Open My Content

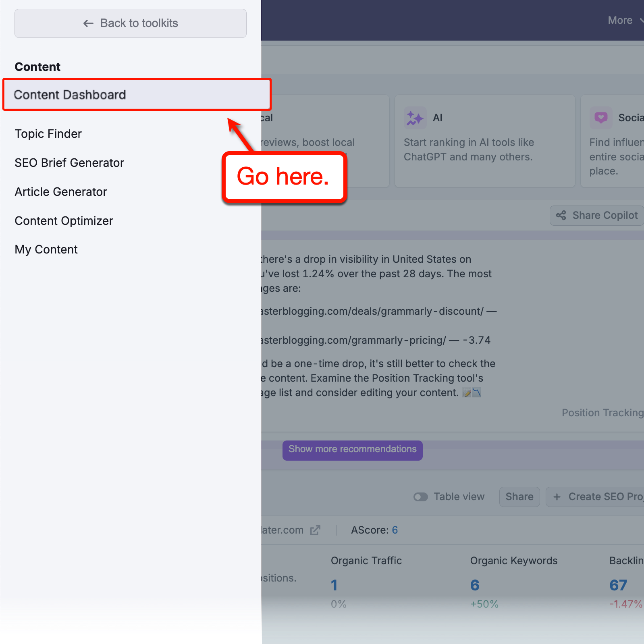[46, 249]
